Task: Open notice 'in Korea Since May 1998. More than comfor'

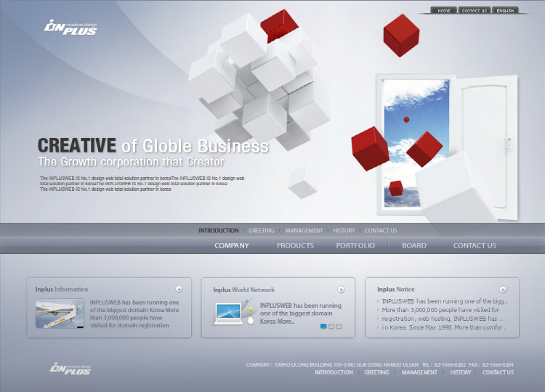Action: pos(443,327)
